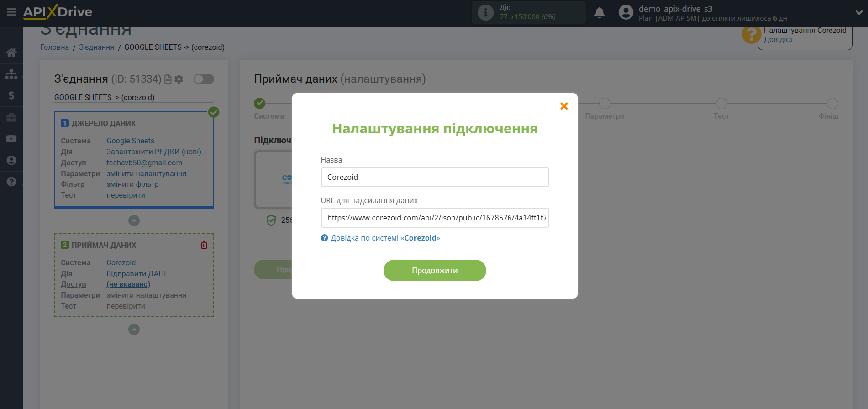Screen dimensions: 868x409
Task: Open the Home sidebar icon
Action: click(x=11, y=52)
